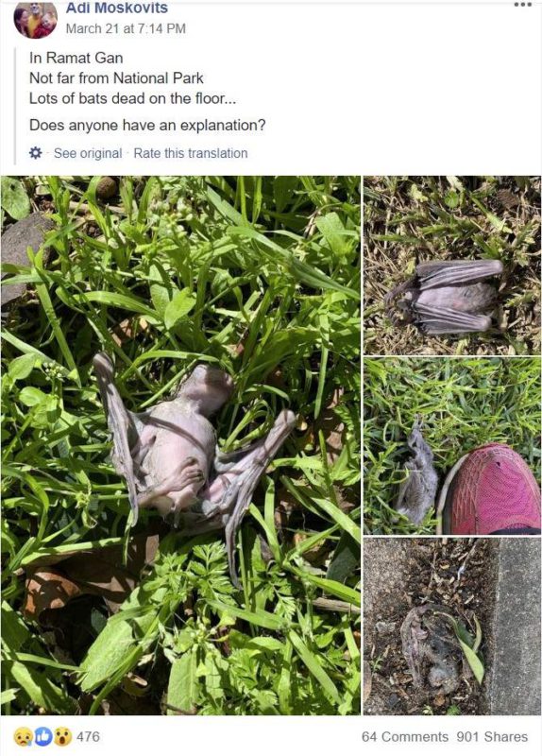Viewport: 542px width, 756px height.
Task: Click Rate this translation link
Action: (x=191, y=153)
